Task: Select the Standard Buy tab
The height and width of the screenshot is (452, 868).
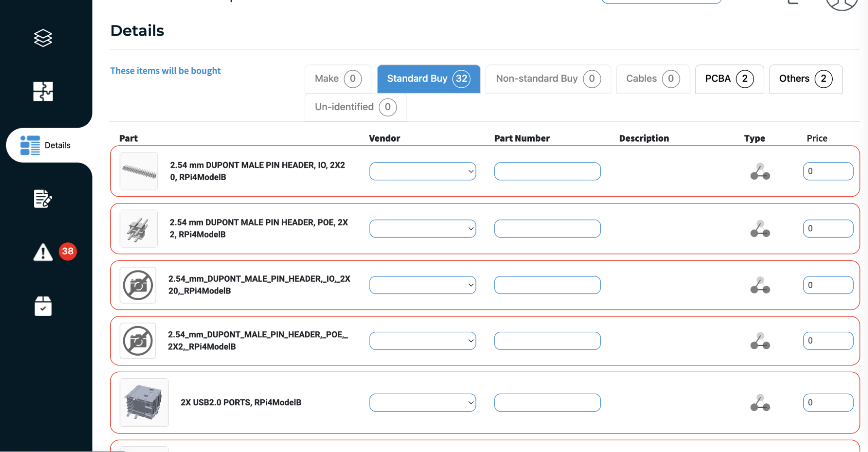Action: 428,79
